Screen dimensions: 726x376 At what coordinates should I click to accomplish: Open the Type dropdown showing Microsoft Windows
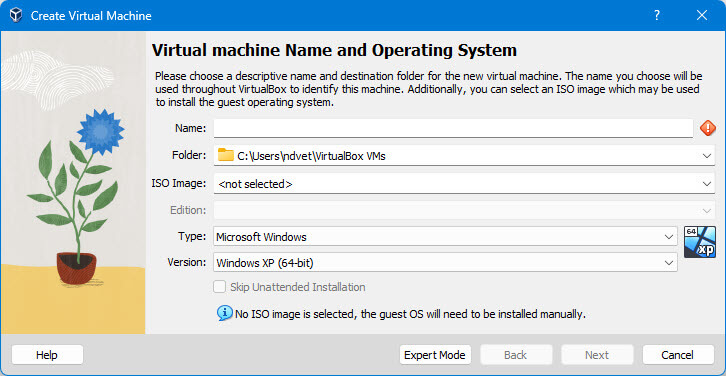pyautogui.click(x=445, y=237)
